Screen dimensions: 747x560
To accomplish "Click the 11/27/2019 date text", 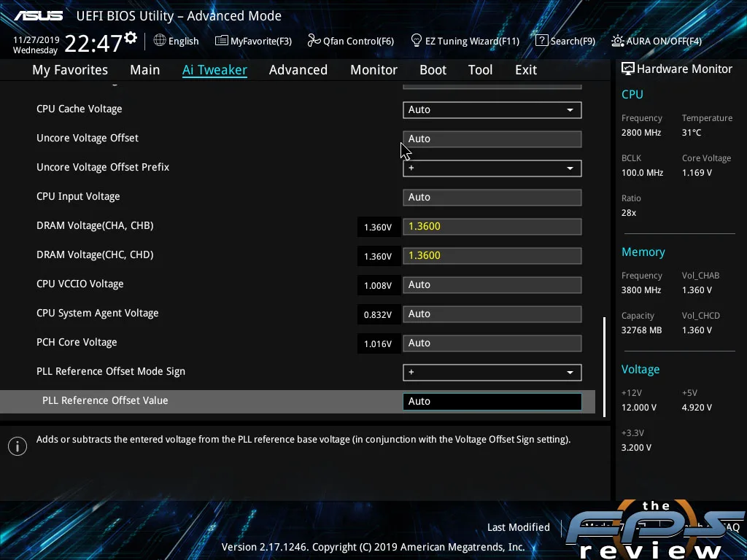I will pos(36,40).
